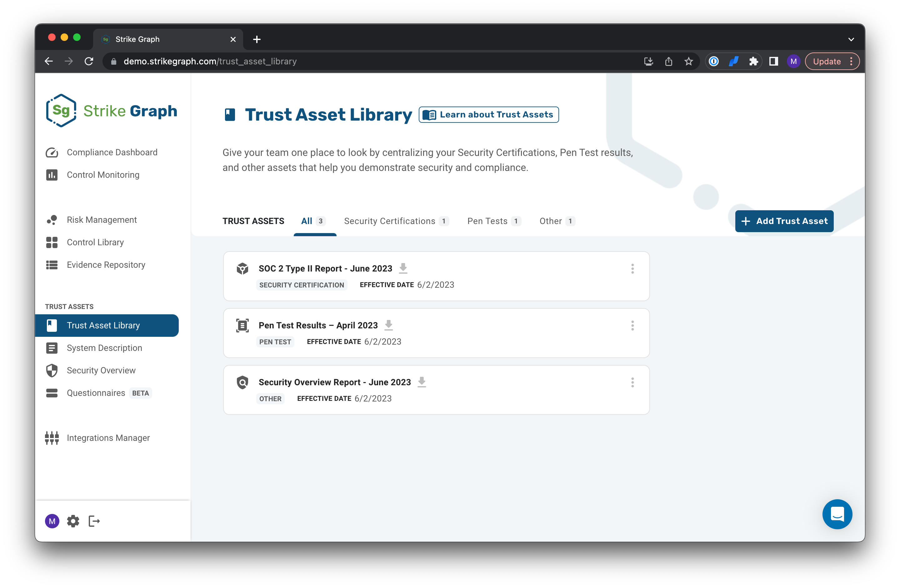
Task: Click Add Trust Asset button
Action: (x=784, y=221)
